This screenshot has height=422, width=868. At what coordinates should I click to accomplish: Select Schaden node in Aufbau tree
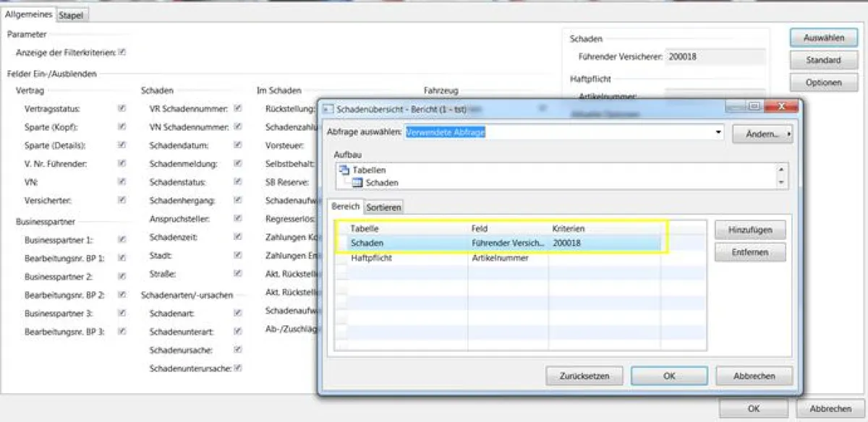click(381, 183)
